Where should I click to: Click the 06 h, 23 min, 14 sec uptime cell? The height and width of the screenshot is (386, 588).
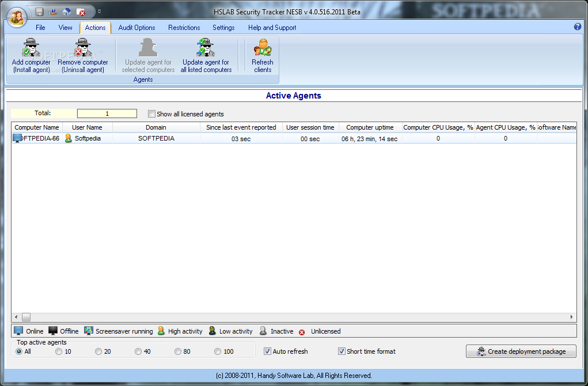370,139
